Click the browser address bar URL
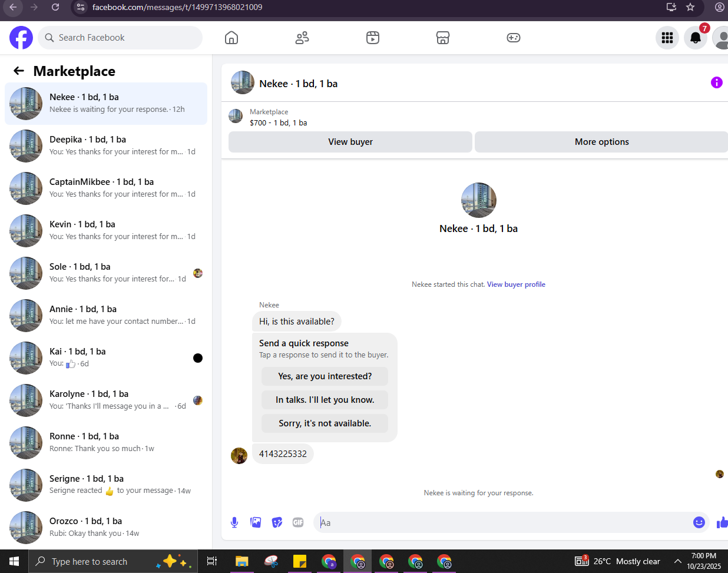728x573 pixels. pyautogui.click(x=177, y=7)
